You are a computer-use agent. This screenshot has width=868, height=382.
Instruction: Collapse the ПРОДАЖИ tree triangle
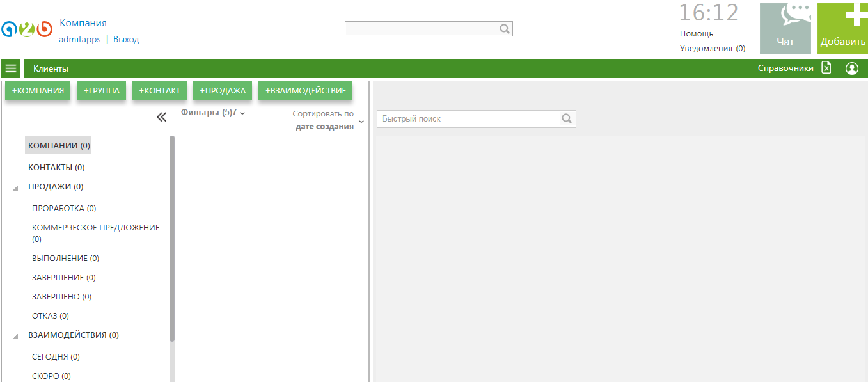pos(15,188)
